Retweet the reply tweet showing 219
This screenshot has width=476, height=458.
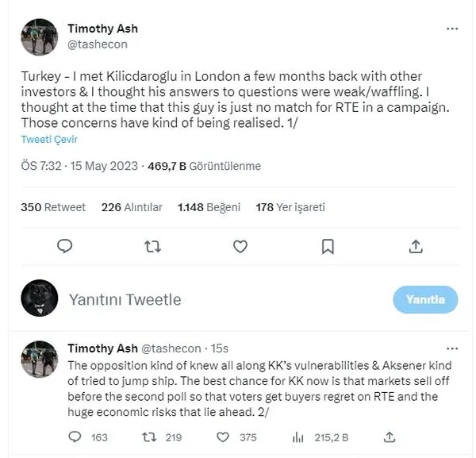[149, 437]
